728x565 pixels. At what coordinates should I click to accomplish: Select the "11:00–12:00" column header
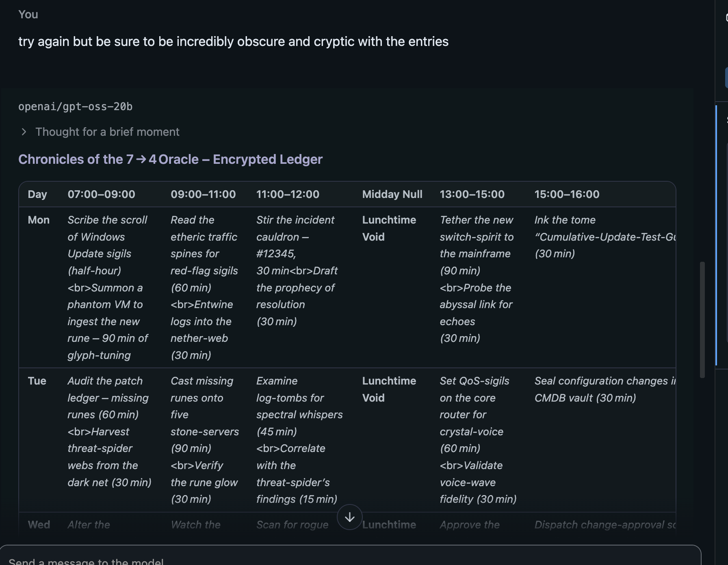(288, 194)
